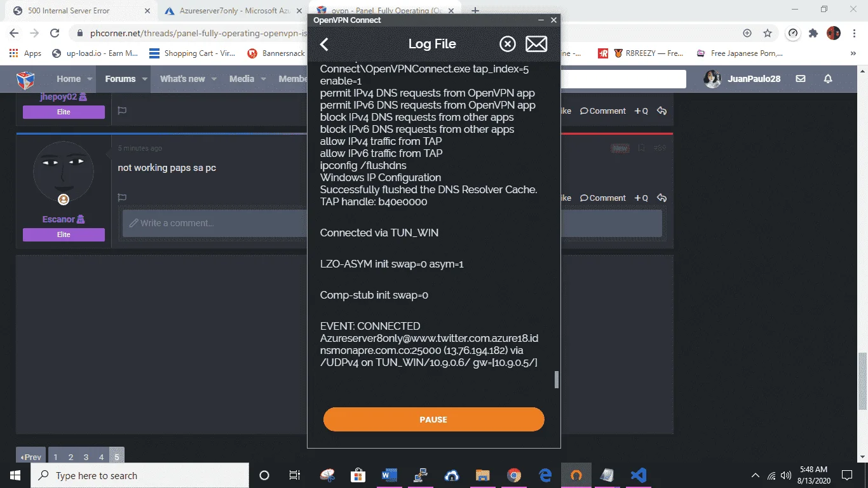The image size is (868, 488).
Task: Open the Chrome profile avatar
Action: coord(834,33)
